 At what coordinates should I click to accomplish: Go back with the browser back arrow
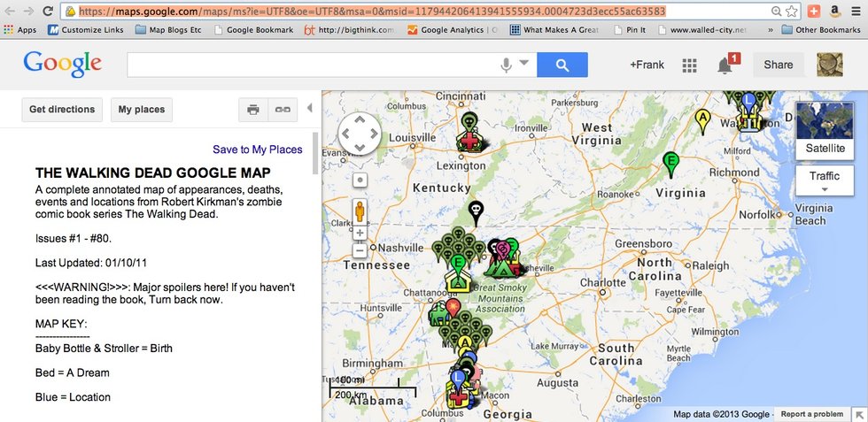click(10, 12)
